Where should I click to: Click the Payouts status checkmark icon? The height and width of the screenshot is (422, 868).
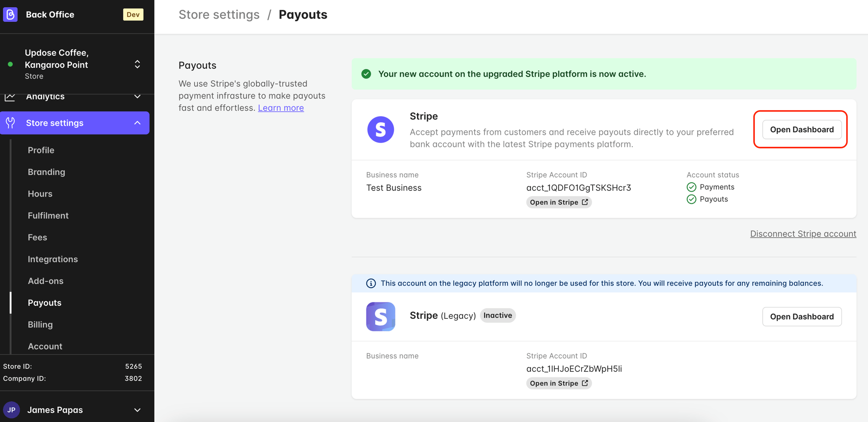point(692,199)
